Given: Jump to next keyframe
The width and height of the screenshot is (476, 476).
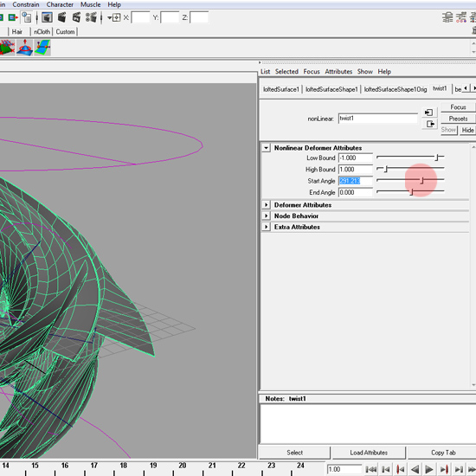Looking at the screenshot, I should (444, 469).
